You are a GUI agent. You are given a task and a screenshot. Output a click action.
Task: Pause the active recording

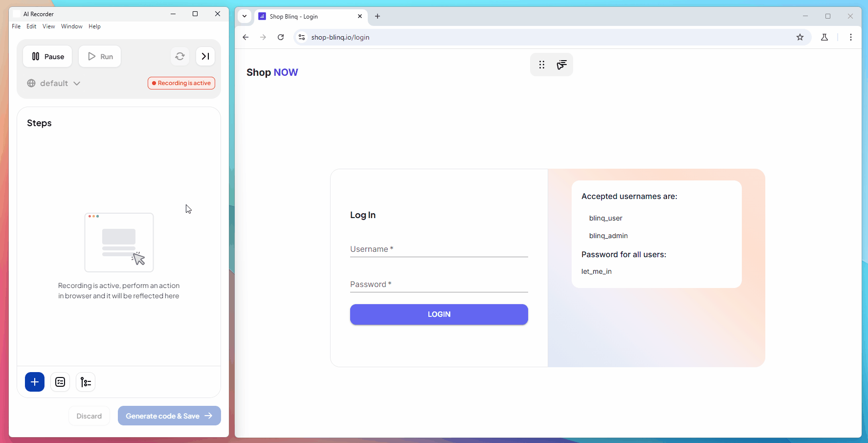(47, 56)
